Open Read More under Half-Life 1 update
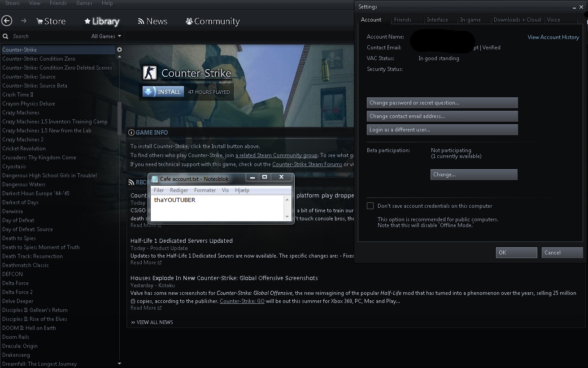Viewport: 588px width, 368px height. click(x=146, y=263)
